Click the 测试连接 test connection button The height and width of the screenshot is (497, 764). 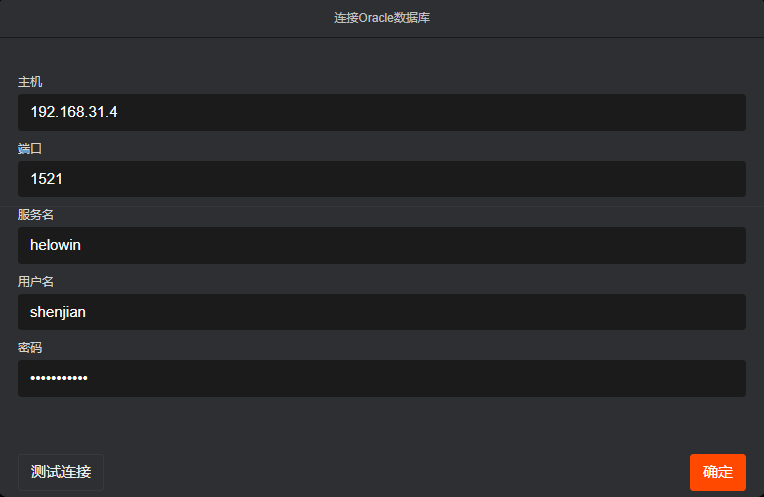click(x=61, y=472)
